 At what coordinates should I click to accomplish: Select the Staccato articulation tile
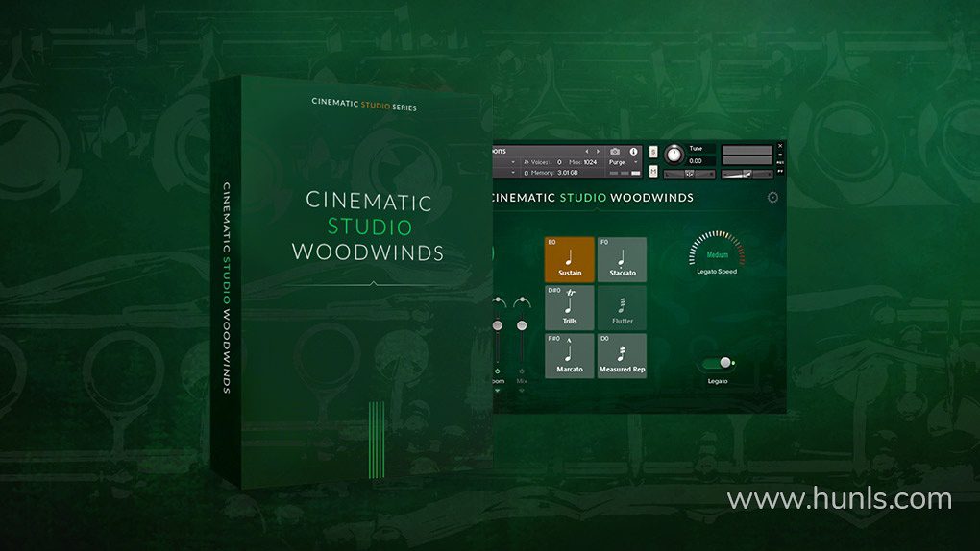click(622, 259)
